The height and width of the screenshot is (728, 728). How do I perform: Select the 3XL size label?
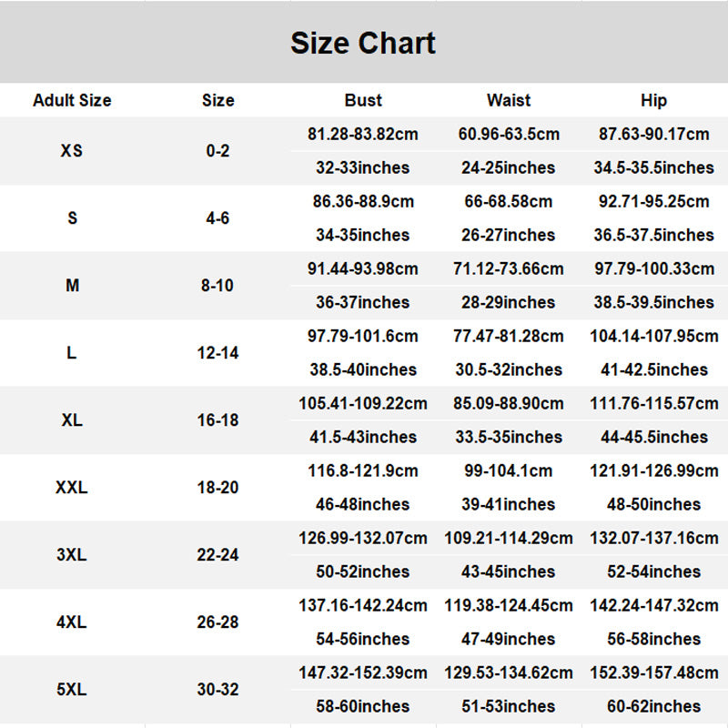pos(72,555)
